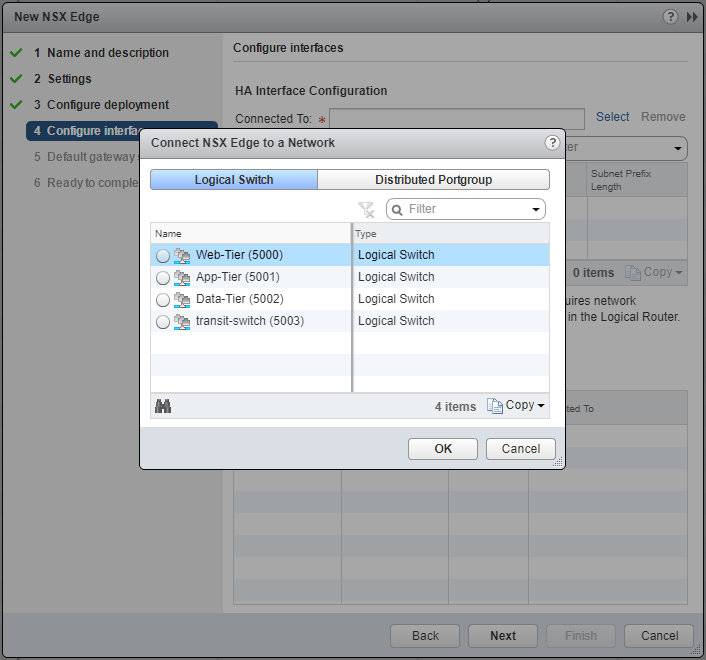Image resolution: width=706 pixels, height=660 pixels.
Task: Expand the Filter options dropdown arrow
Action: pos(537,210)
